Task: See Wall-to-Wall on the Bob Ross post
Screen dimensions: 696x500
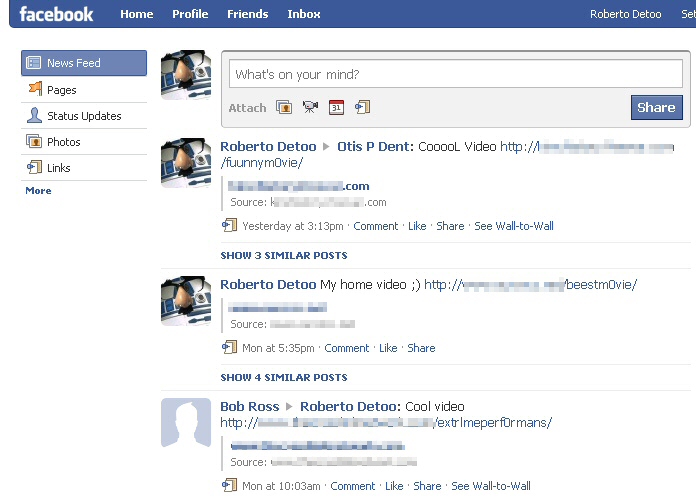Action: coord(491,486)
